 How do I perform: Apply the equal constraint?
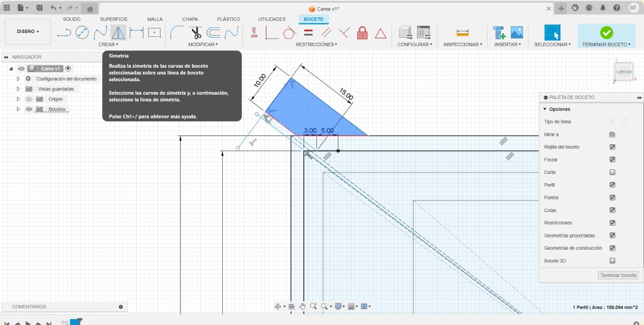pos(308,33)
